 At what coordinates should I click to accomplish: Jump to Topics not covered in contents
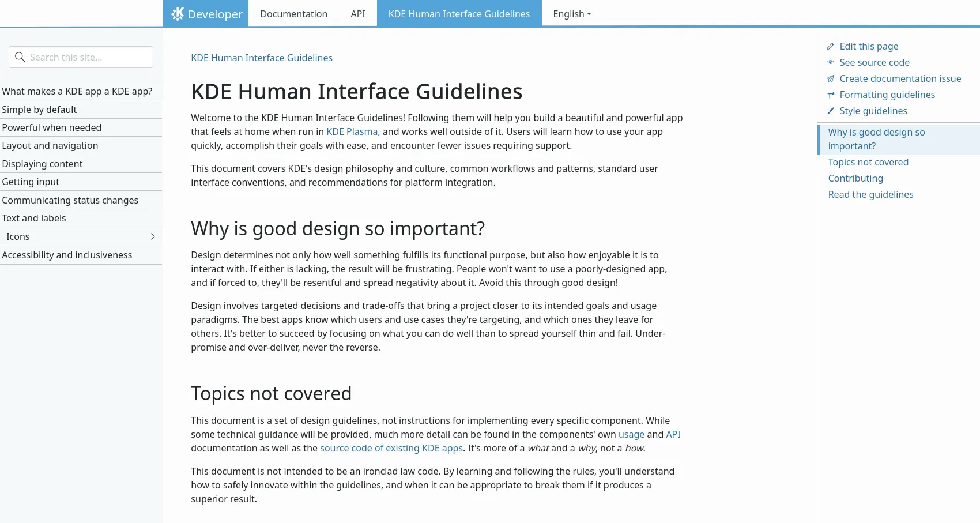(868, 162)
